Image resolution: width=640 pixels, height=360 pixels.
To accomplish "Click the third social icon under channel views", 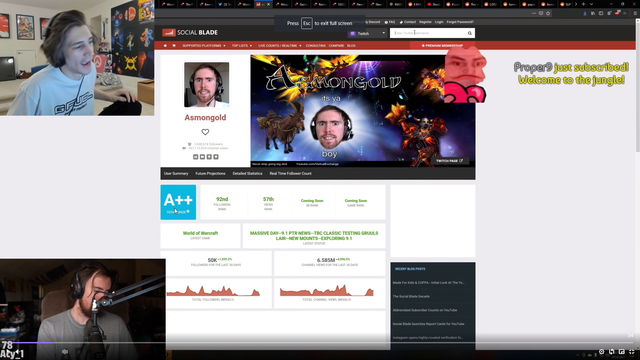I will tap(209, 157).
